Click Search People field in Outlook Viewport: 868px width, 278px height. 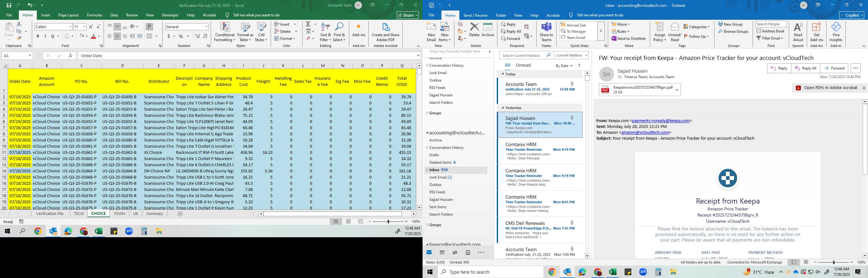coord(771,24)
